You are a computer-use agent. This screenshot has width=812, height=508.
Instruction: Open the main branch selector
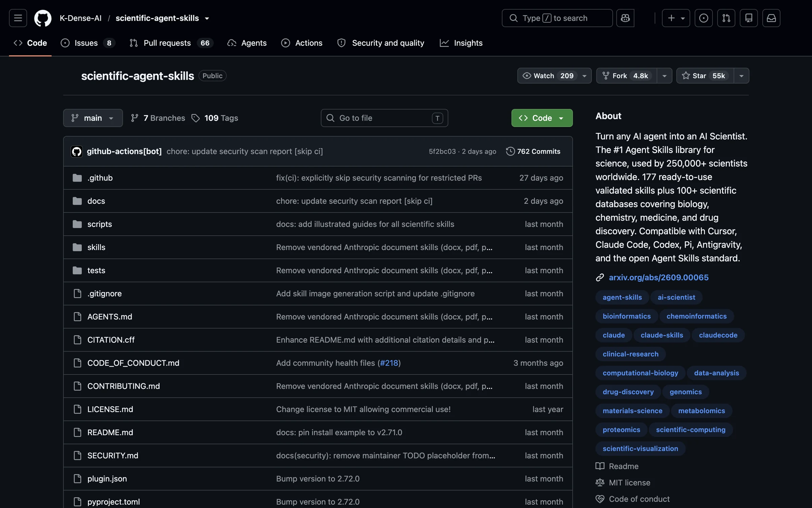(x=93, y=118)
